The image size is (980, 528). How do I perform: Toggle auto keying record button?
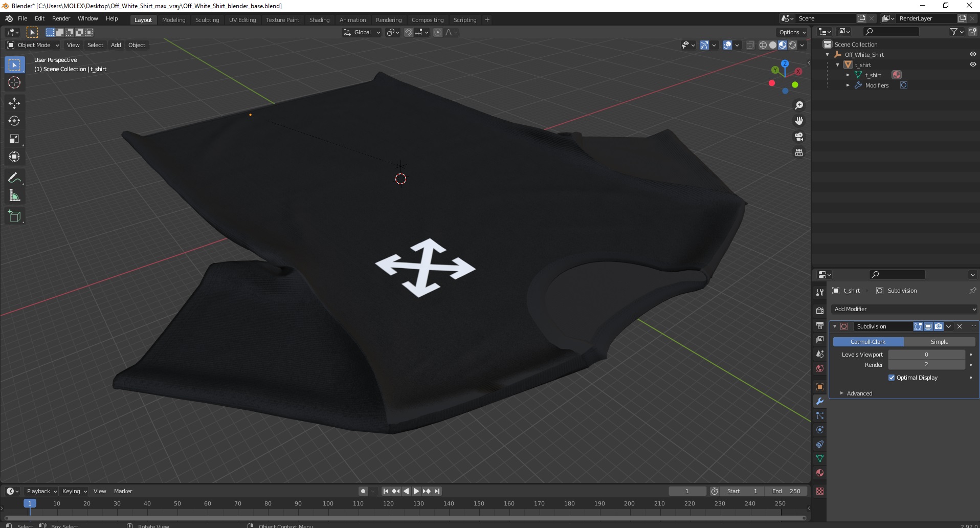[363, 491]
